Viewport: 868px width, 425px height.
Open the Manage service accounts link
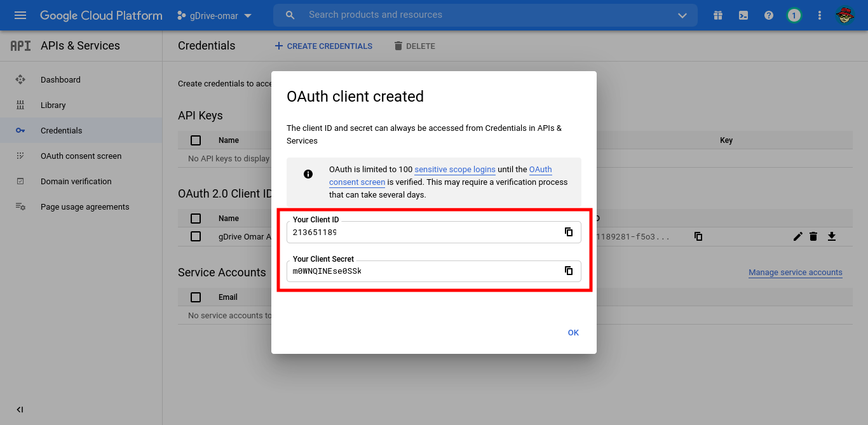(x=795, y=272)
